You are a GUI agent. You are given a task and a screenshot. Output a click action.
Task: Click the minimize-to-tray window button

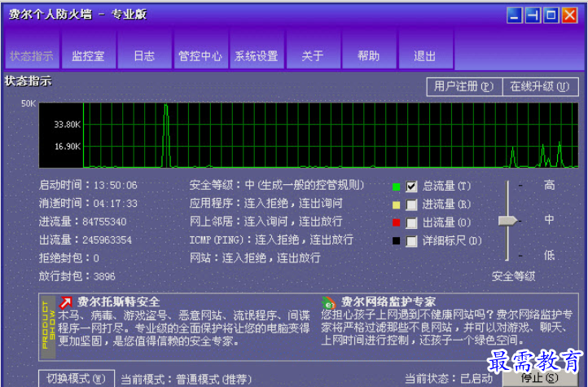point(533,15)
